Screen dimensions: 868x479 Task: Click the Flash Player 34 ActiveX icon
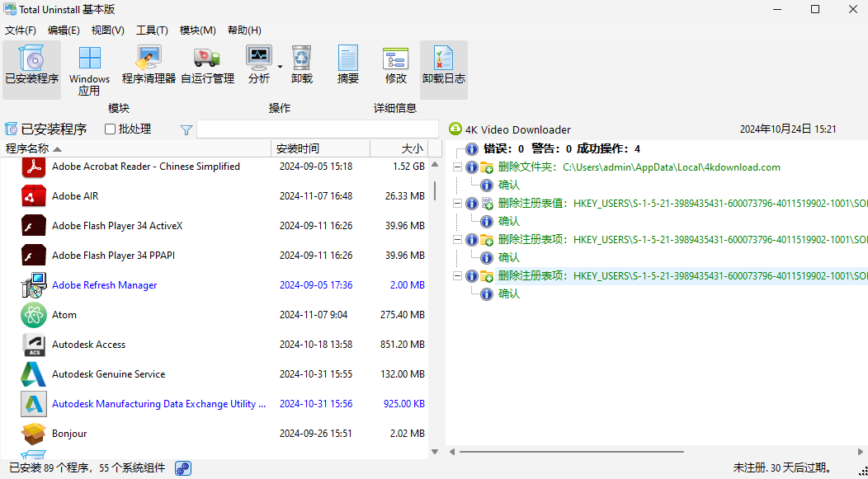click(x=33, y=226)
